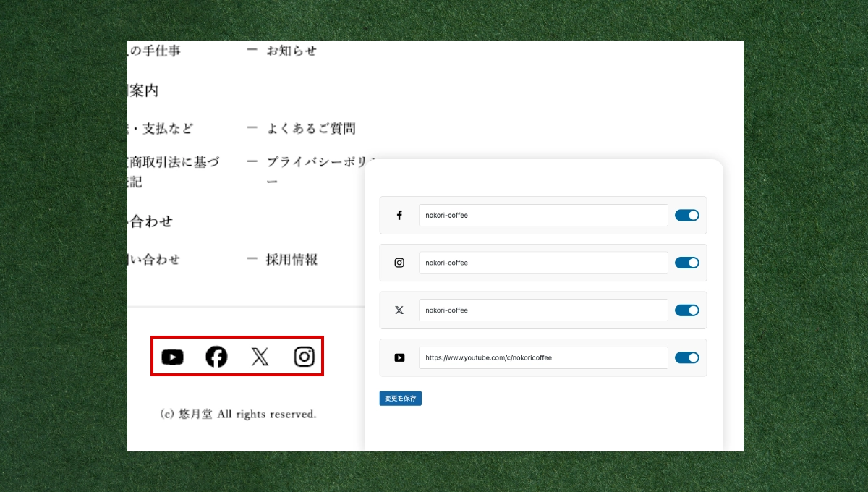The height and width of the screenshot is (492, 868).
Task: Turn off the Instagram toggle switch
Action: tap(686, 263)
